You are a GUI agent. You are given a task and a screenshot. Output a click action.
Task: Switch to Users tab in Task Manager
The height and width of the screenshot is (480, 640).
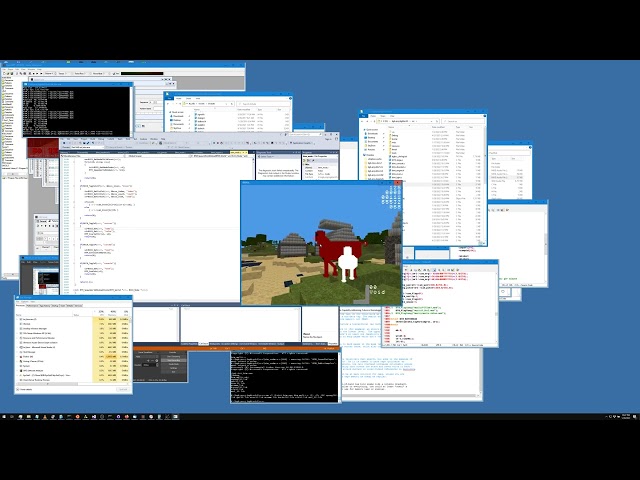coord(63,305)
